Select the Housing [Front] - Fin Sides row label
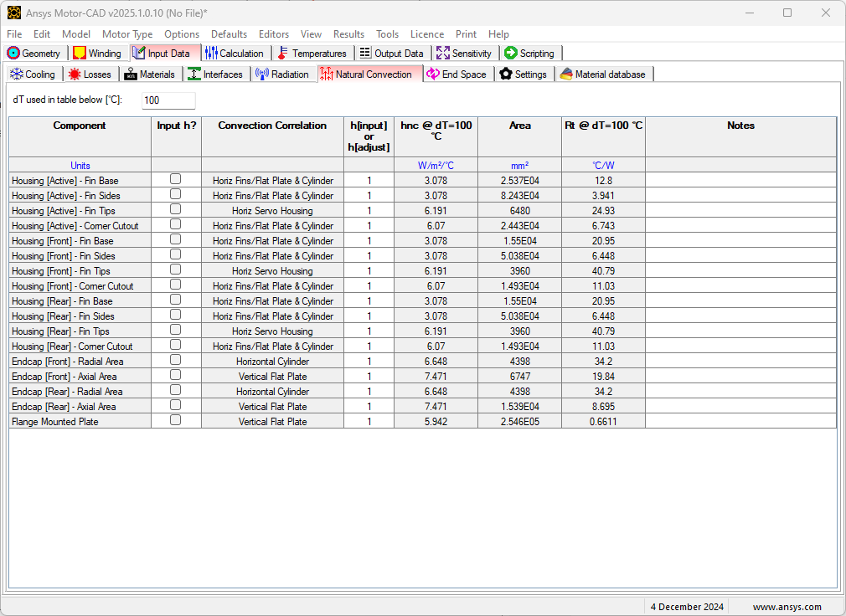 point(63,256)
